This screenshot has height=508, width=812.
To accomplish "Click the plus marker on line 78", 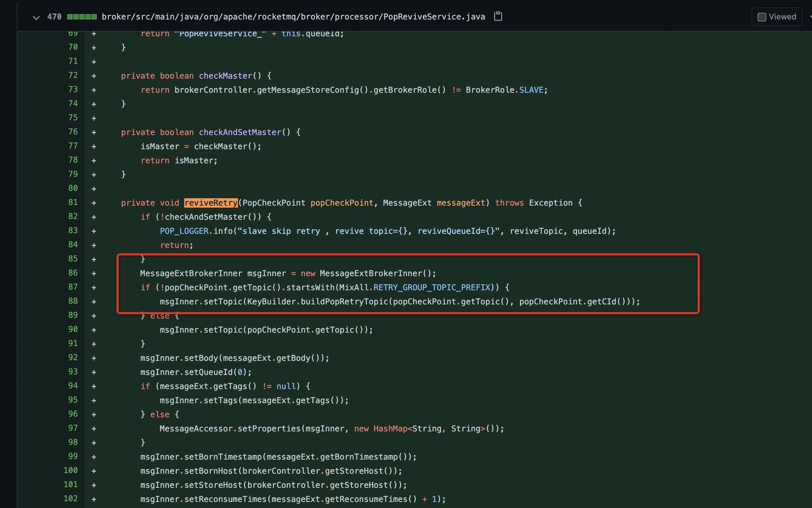I will 94,161.
